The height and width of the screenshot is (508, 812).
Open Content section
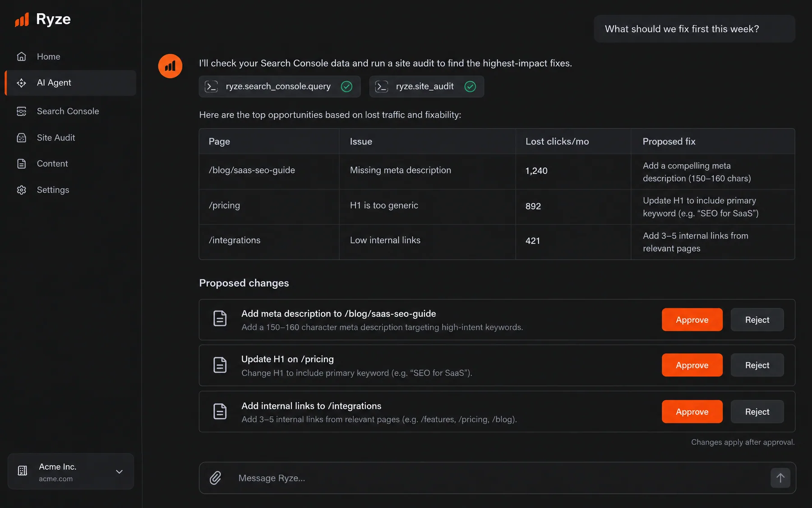(x=70, y=163)
